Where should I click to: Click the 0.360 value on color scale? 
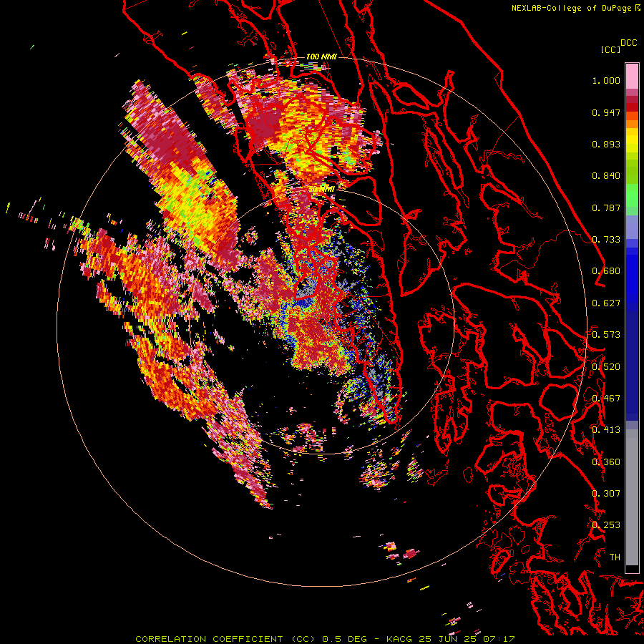606,462
